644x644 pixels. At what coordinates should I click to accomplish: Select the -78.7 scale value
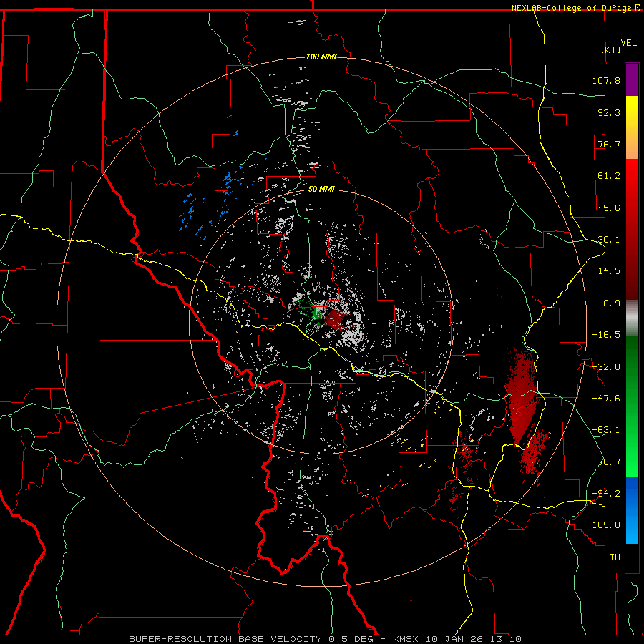point(606,462)
